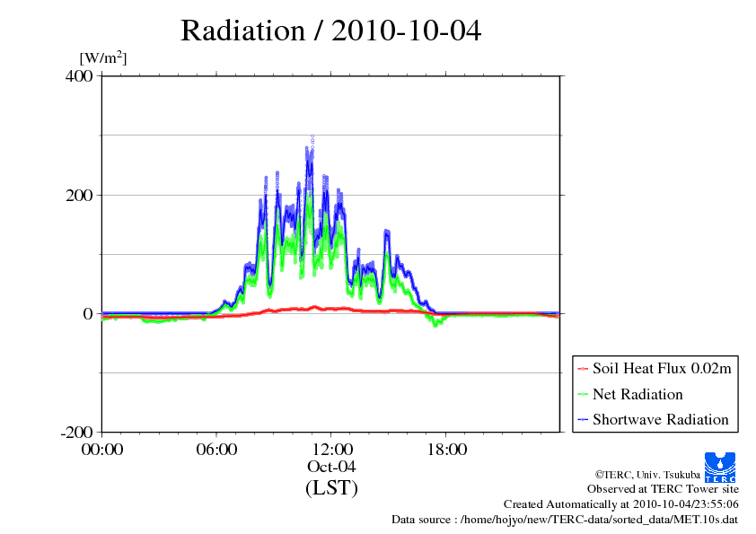
Task: Click the y-axis label '200'
Action: pyautogui.click(x=79, y=195)
